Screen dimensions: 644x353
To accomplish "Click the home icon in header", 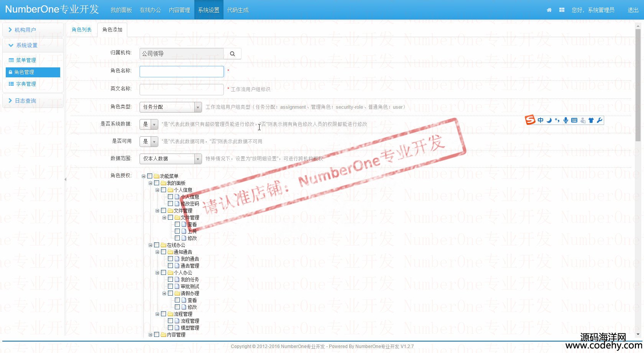I will [549, 10].
